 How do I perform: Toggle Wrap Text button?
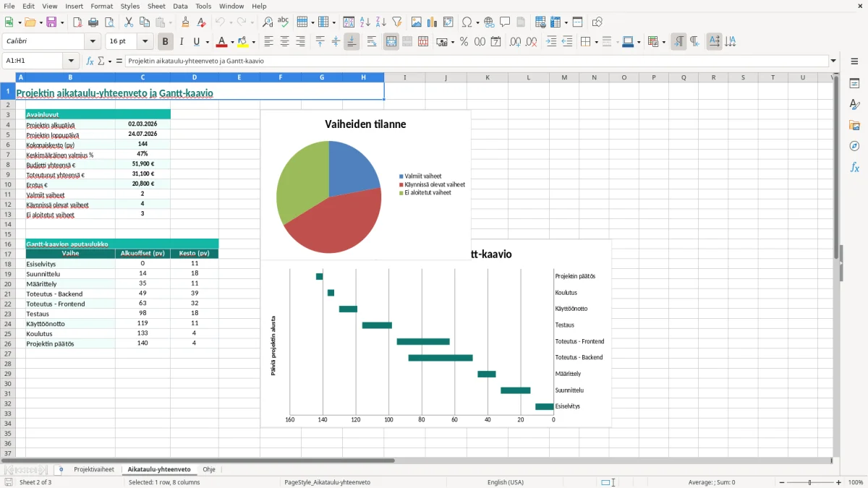[372, 42]
